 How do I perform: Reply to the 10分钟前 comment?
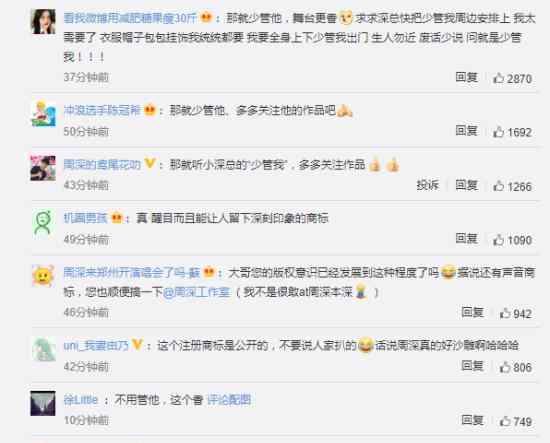472,419
